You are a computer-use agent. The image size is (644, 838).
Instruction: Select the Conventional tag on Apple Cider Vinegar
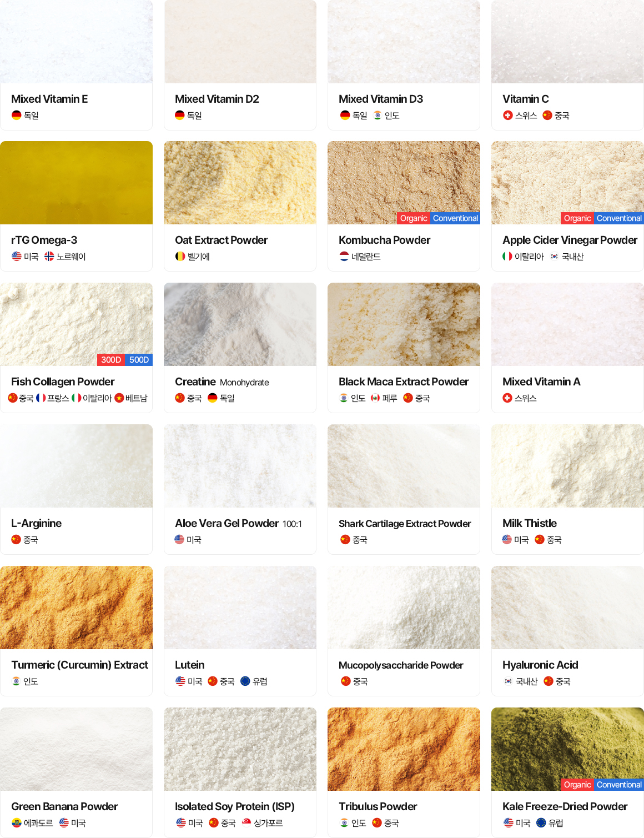tap(619, 218)
